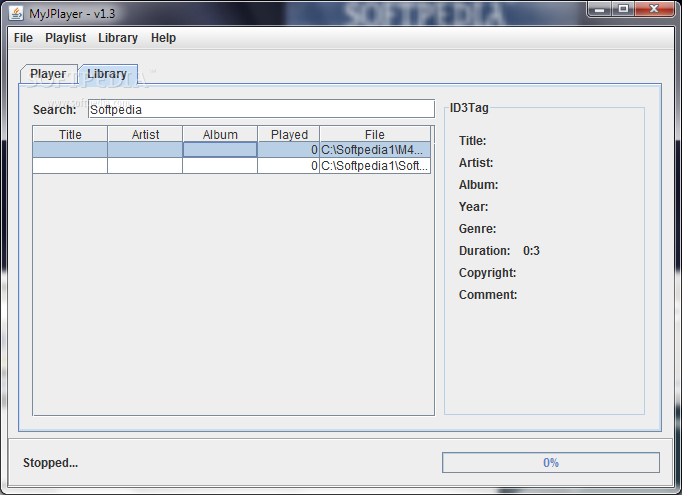Viewport: 682px width, 495px height.
Task: Click the 0% playback progress bar
Action: click(x=551, y=462)
